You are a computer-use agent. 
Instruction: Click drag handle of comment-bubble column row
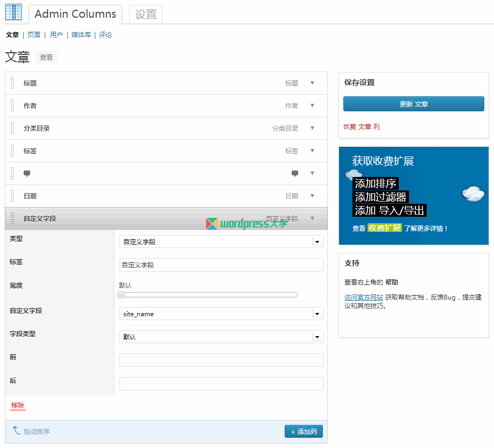(x=12, y=173)
